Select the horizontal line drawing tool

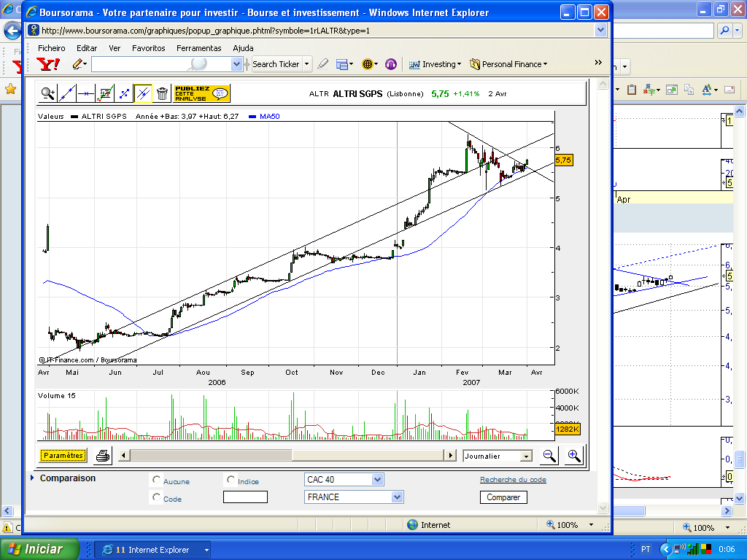[x=86, y=93]
